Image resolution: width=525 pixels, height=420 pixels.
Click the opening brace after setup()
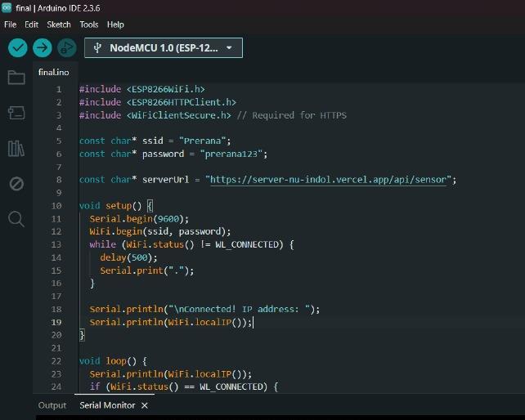click(150, 206)
